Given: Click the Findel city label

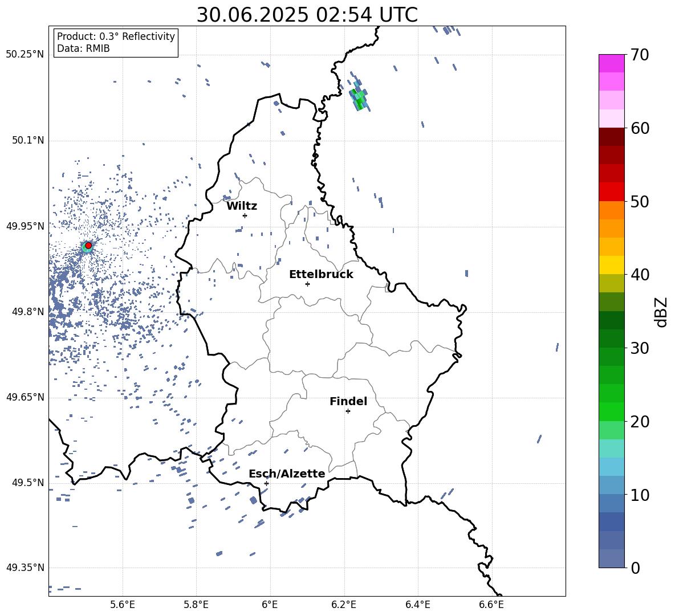Looking at the screenshot, I should pyautogui.click(x=348, y=401).
